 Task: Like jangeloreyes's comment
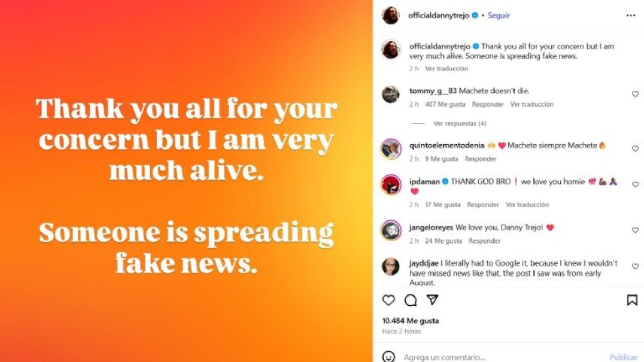coord(635,230)
